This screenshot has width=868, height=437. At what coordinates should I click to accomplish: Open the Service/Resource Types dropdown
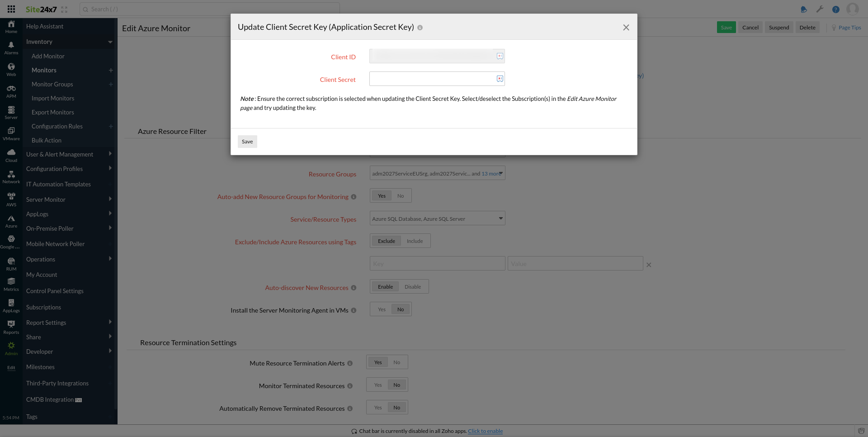(437, 218)
